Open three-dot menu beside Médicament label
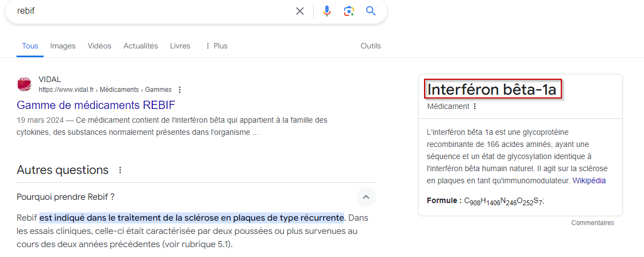 475,106
